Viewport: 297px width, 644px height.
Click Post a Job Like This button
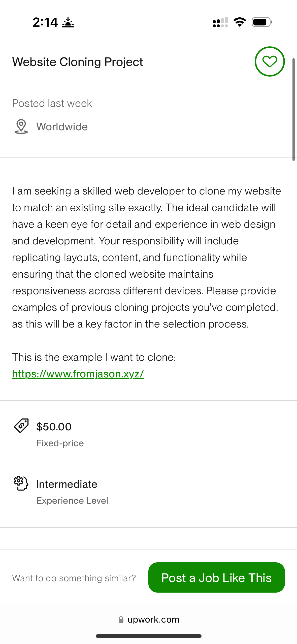click(x=217, y=577)
